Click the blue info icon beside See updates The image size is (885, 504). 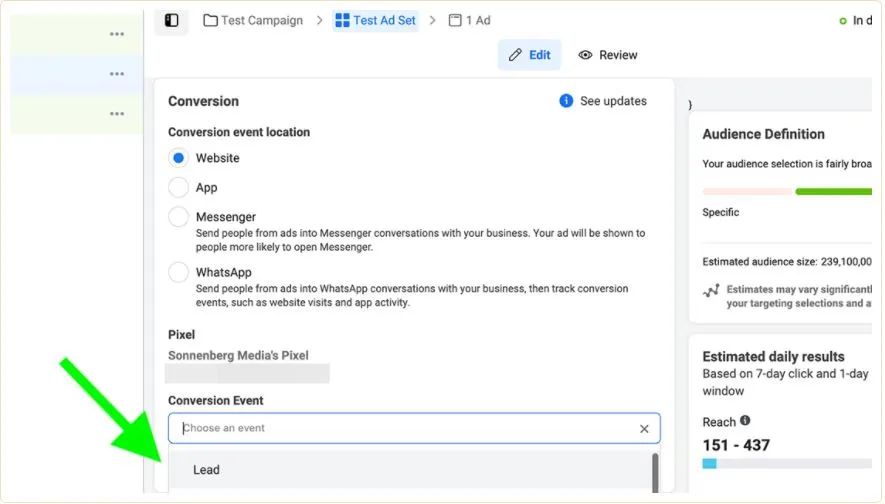tap(566, 101)
